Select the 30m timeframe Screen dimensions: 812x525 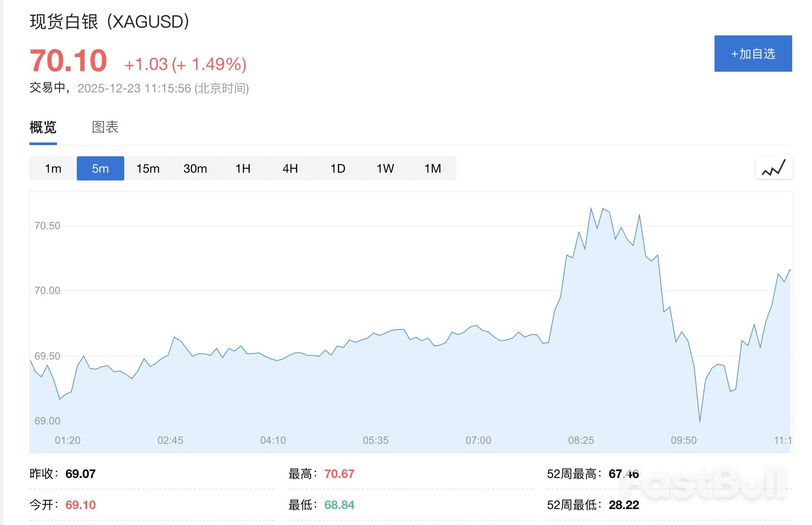195,168
